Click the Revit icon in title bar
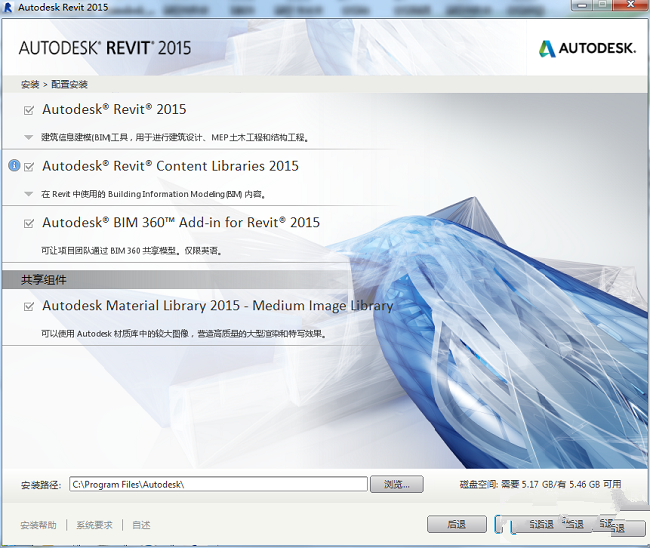 (7, 7)
